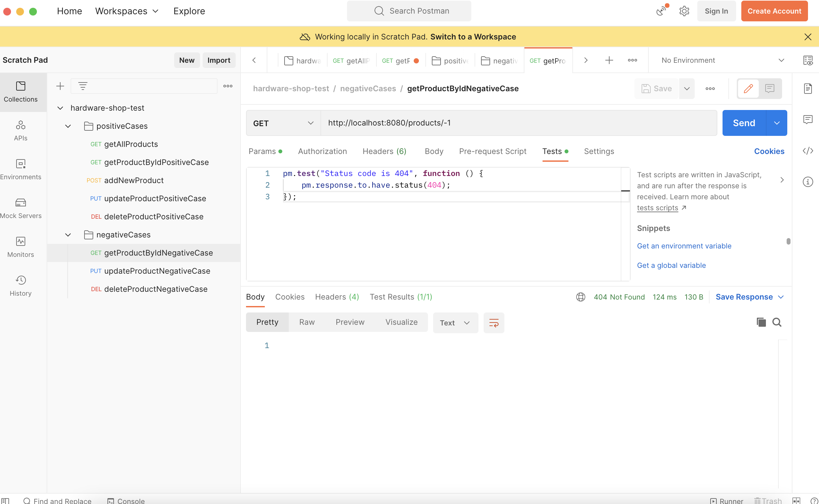819x504 pixels.
Task: Collapse the positiveCases folder
Action: (x=68, y=126)
